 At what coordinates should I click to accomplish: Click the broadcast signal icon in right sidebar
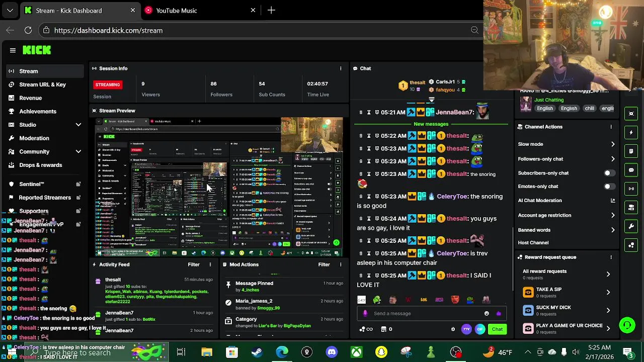[631, 189]
